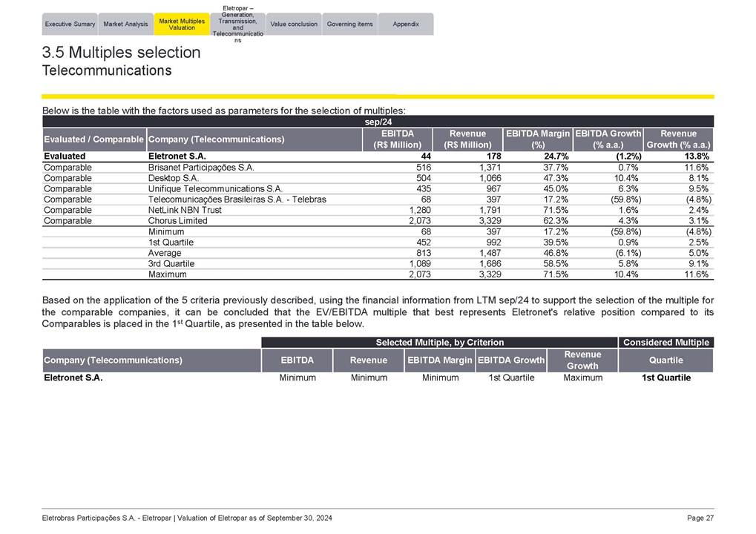Image resolution: width=756 pixels, height=534 pixels.
Task: Click the 3.5 Multiples selection heading
Action: pyautogui.click(x=122, y=53)
